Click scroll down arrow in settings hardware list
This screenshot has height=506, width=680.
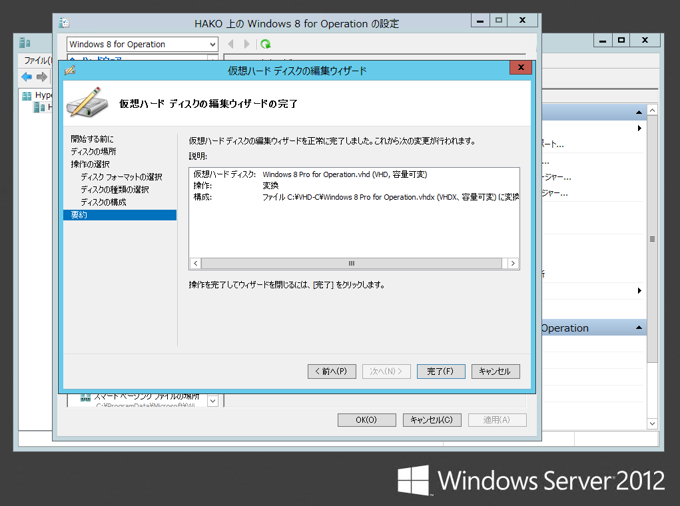tap(212, 401)
